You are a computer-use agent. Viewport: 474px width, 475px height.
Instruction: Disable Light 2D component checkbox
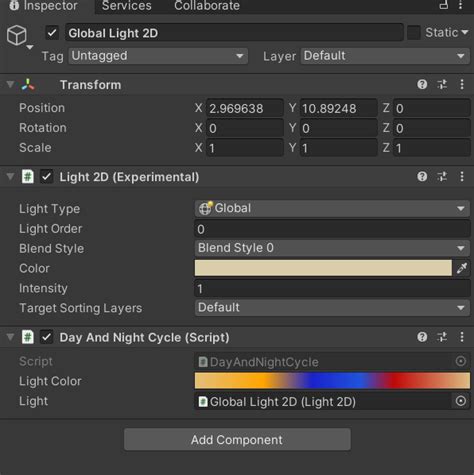tap(47, 177)
